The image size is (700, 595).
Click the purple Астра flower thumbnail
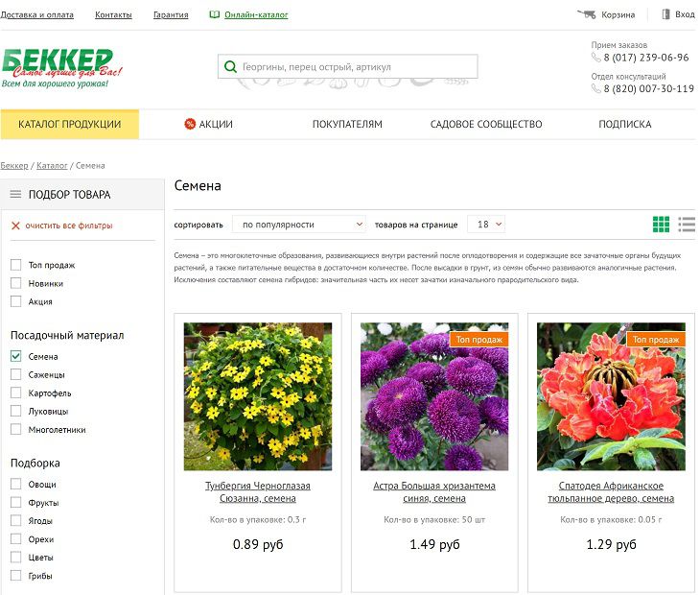434,395
